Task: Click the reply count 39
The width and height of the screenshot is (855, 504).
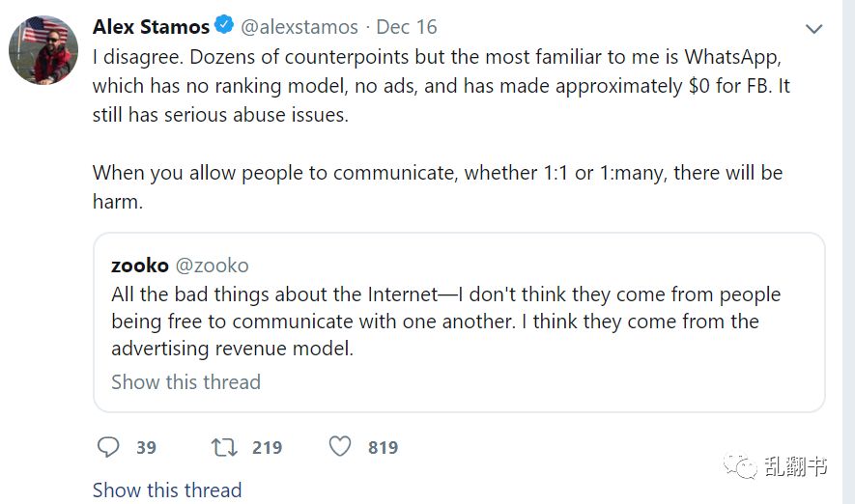Action: click(x=146, y=447)
